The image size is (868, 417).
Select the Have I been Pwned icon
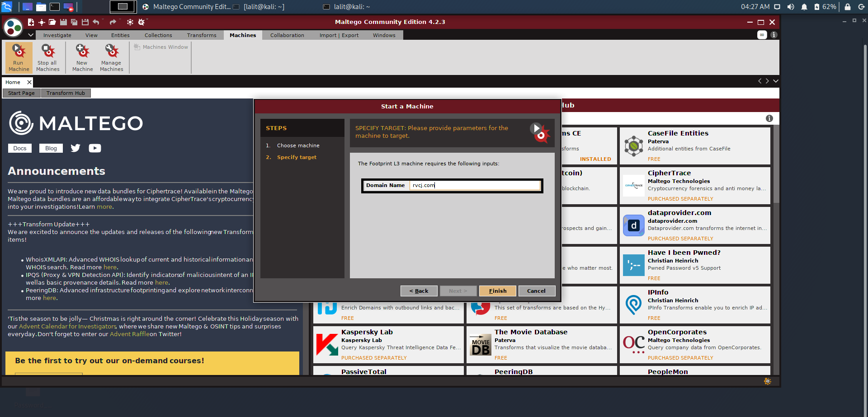[634, 265]
